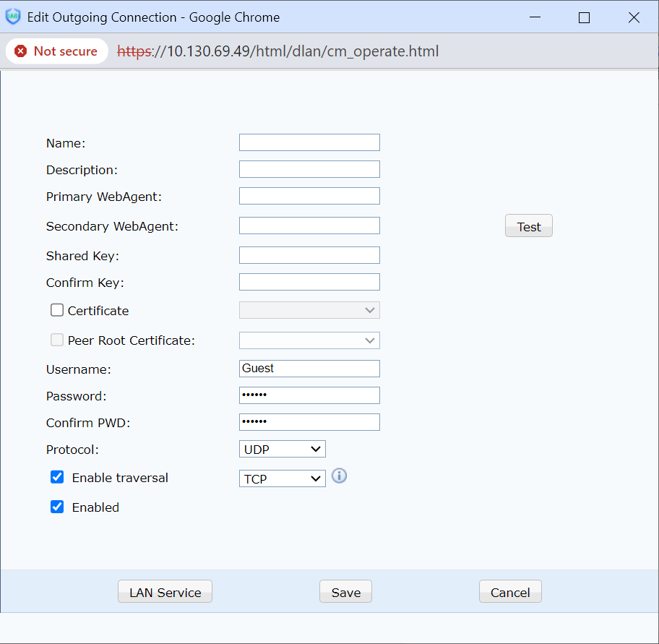Viewport: 659px width, 644px height.
Task: Select the Primary WebAgent input box
Action: [x=309, y=196]
